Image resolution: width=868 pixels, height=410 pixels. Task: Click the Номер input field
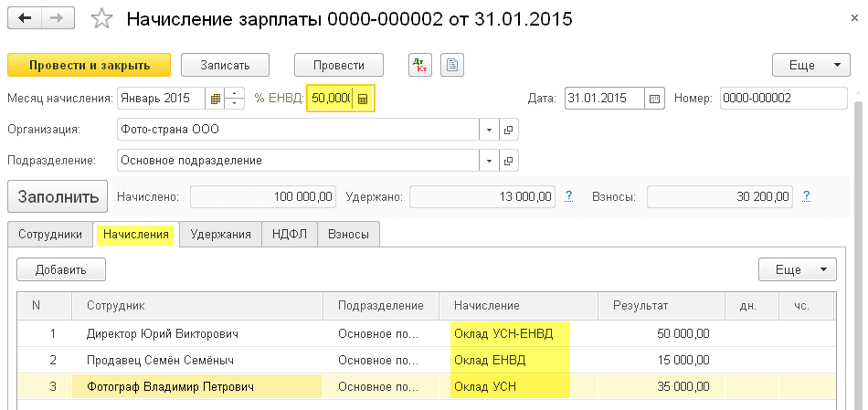click(x=783, y=99)
